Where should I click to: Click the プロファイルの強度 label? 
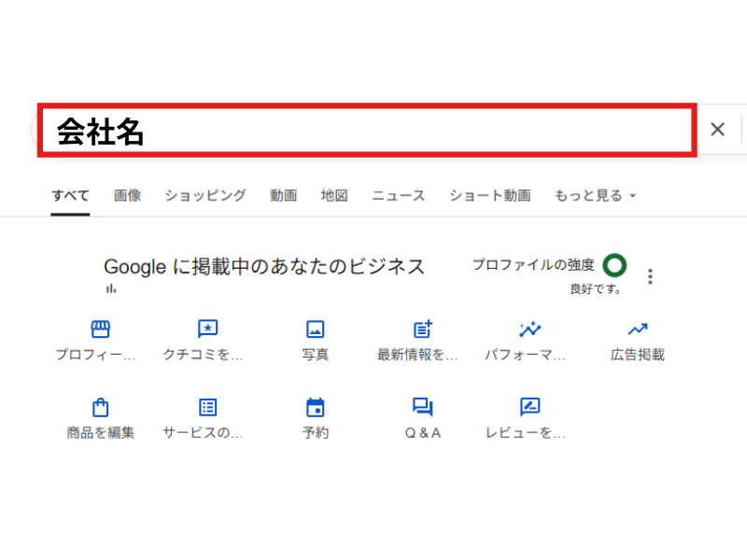533,265
